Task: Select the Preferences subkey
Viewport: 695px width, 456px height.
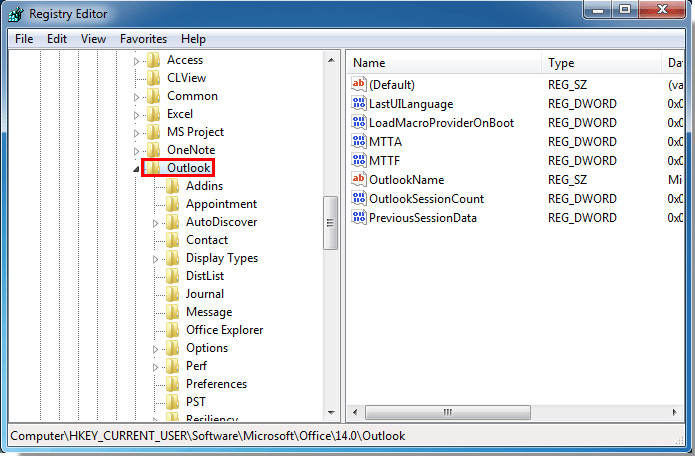Action: (216, 384)
